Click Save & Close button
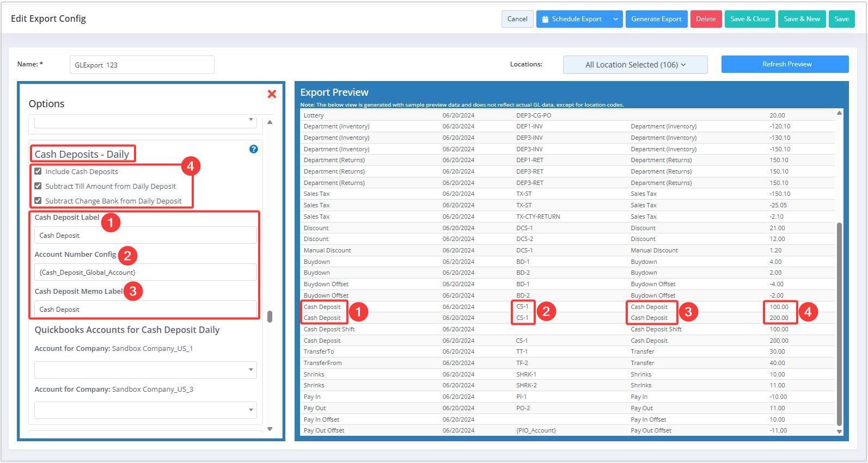 coord(749,19)
